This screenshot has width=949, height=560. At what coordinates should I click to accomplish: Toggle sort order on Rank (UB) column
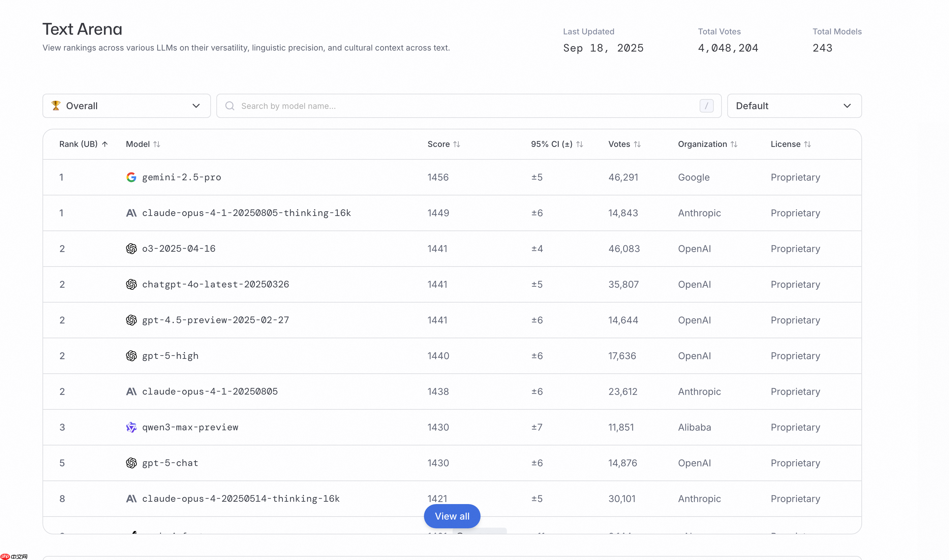(83, 144)
